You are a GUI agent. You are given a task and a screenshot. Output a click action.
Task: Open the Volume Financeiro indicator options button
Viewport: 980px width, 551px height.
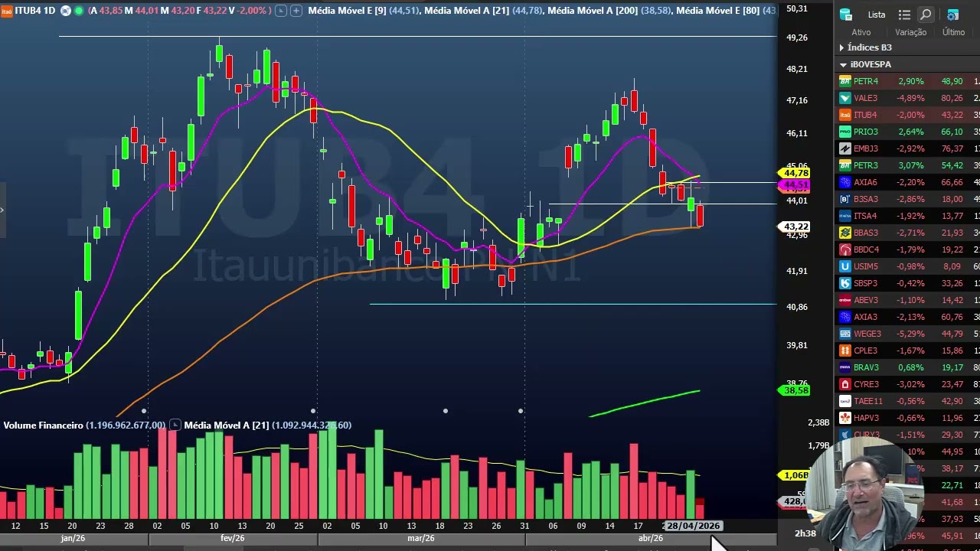pos(175,425)
